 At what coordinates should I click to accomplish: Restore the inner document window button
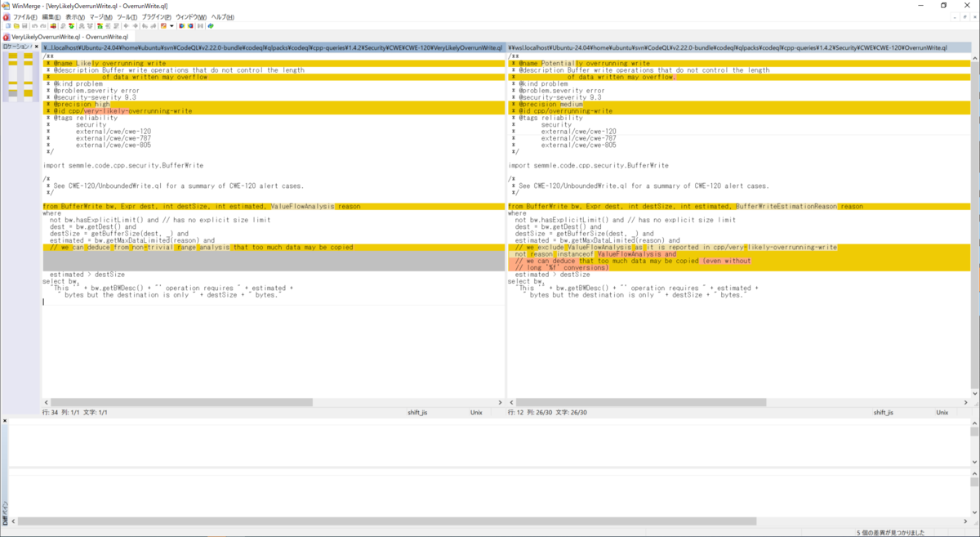point(965,16)
